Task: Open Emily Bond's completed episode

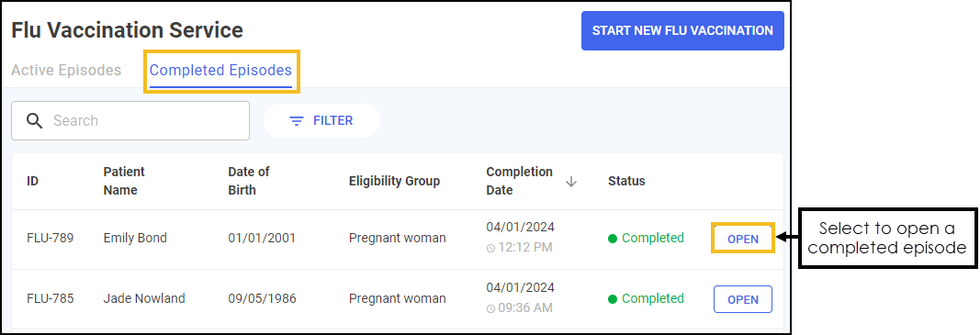Action: coord(743,239)
